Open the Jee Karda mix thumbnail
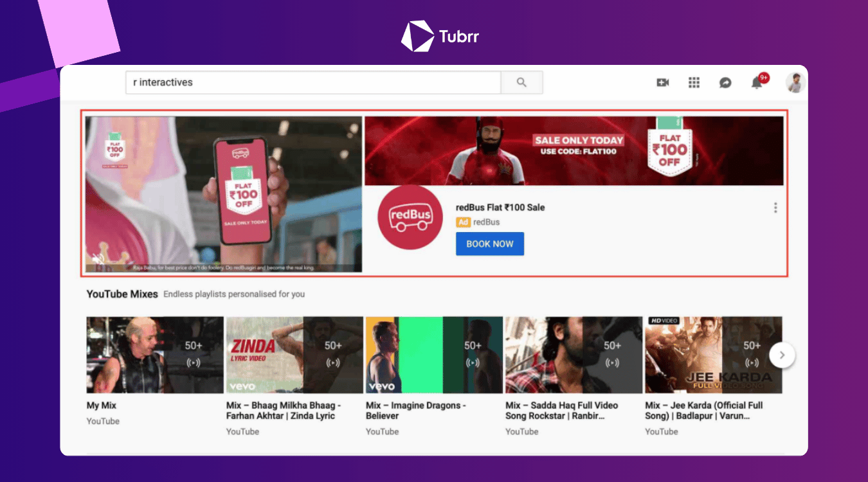Viewport: 868px width, 482px height. pos(713,355)
